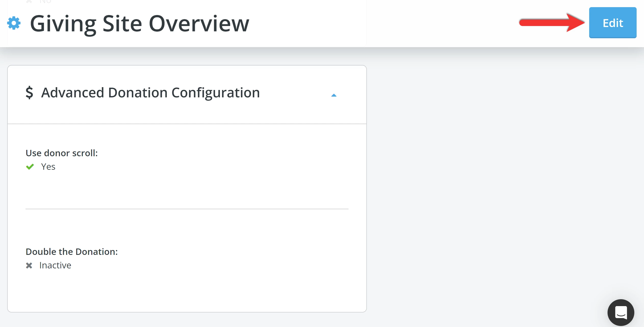644x327 pixels.
Task: Switch to the Giving Site Overview header
Action: click(x=139, y=23)
